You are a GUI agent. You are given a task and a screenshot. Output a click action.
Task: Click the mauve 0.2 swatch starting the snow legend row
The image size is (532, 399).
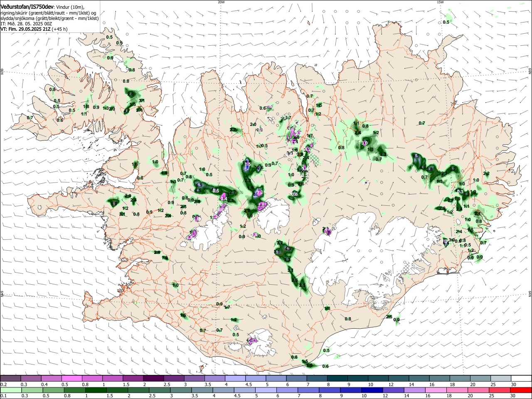coord(10,379)
